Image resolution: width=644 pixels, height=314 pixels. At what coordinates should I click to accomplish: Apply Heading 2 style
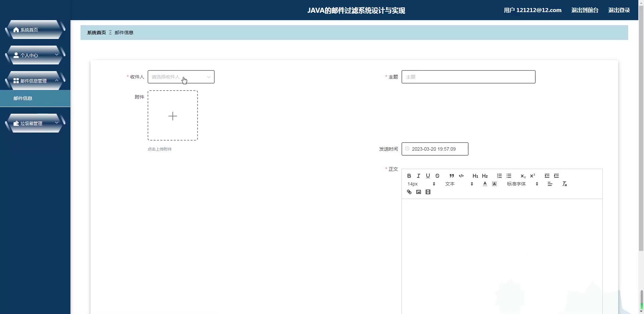coord(485,176)
